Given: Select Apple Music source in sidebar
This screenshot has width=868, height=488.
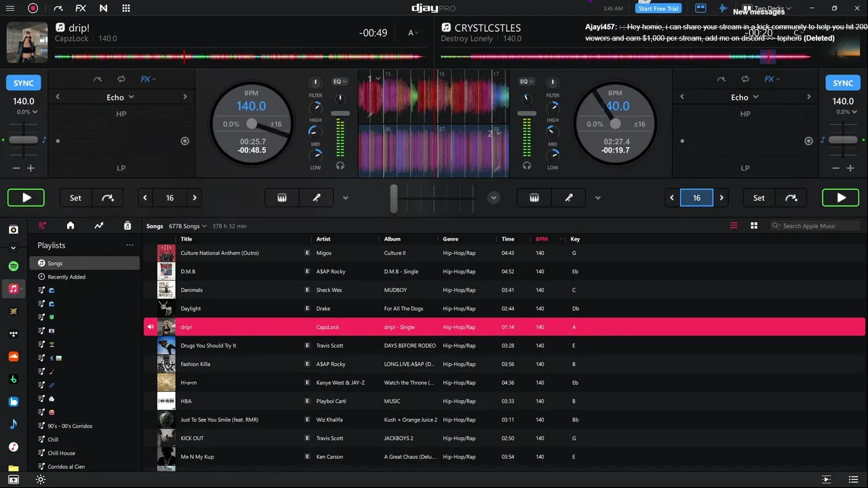Looking at the screenshot, I should [x=13, y=289].
